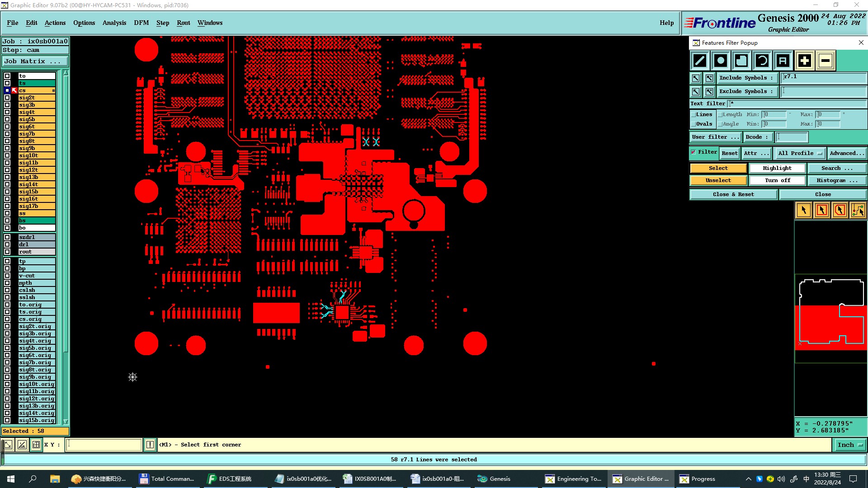
Task: Open the Analysis menu
Action: tap(114, 23)
